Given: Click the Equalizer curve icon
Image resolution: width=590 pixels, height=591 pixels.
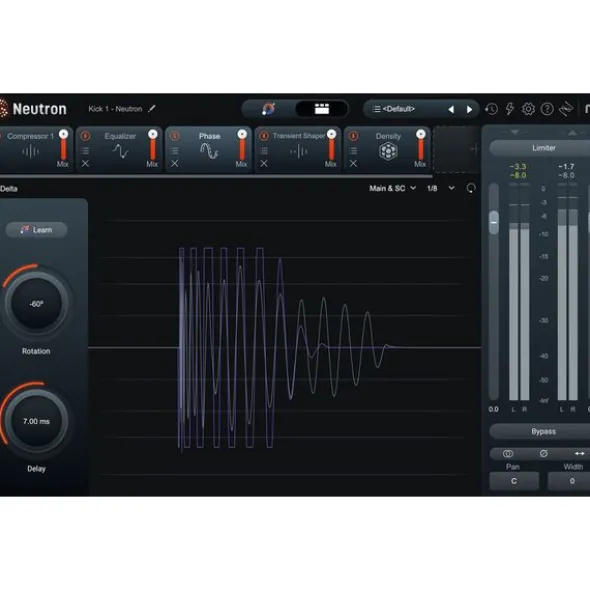Looking at the screenshot, I should tap(120, 151).
